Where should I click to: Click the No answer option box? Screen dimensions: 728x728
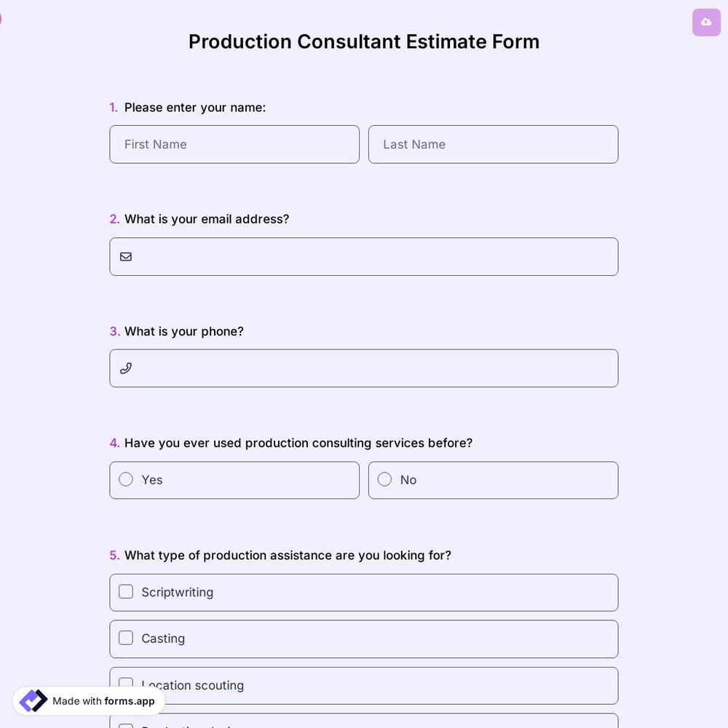493,480
